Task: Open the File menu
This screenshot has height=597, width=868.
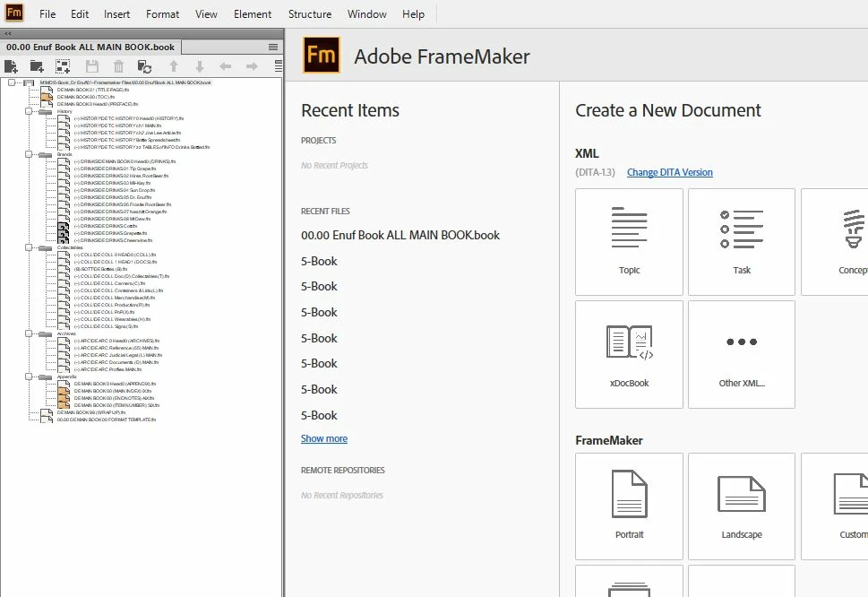Action: pos(47,13)
